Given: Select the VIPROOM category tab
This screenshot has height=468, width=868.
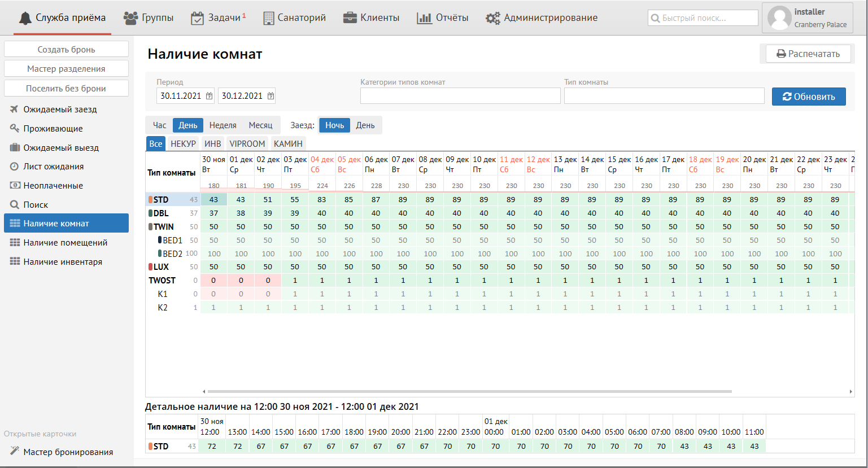Looking at the screenshot, I should [247, 144].
